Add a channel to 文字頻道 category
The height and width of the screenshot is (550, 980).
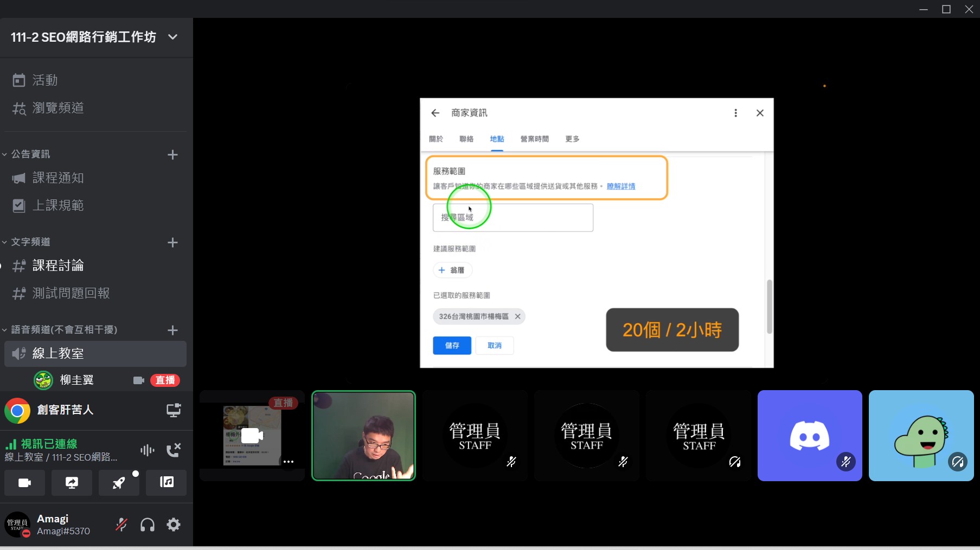point(172,242)
